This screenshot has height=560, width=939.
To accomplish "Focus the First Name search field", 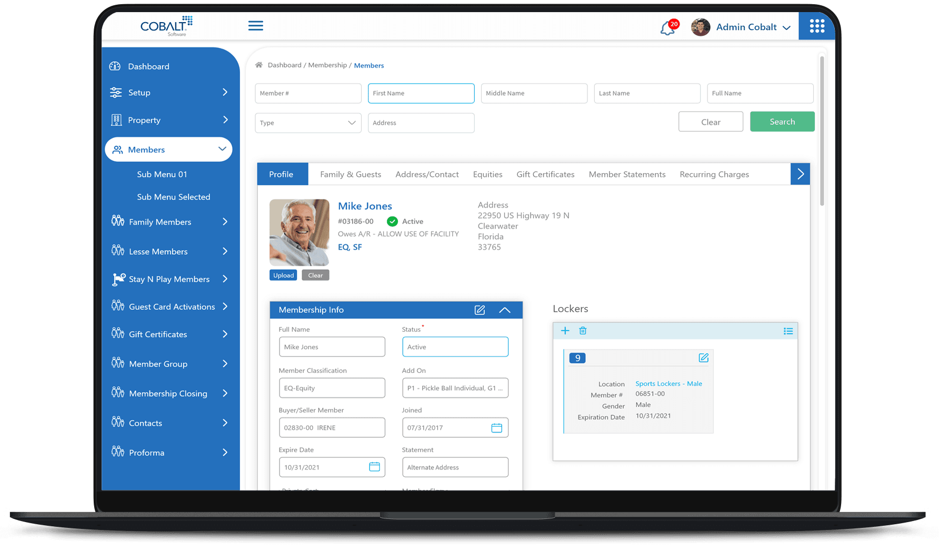I will 421,93.
